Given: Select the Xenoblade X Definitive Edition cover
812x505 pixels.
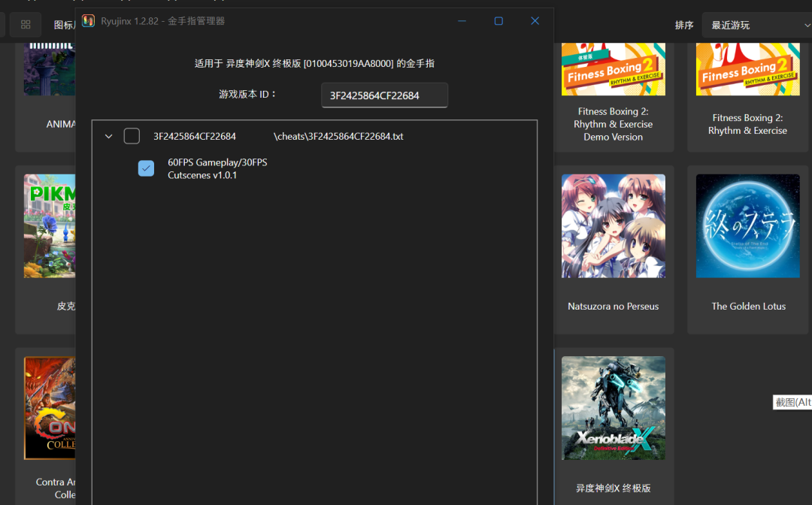Looking at the screenshot, I should [613, 408].
